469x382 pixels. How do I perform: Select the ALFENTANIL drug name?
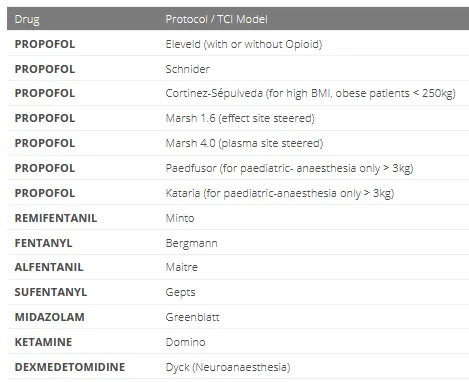[x=49, y=267]
